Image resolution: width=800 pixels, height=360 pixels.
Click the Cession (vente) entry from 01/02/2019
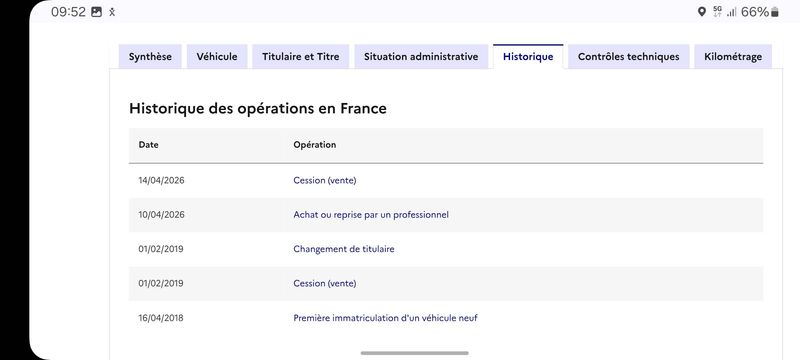324,284
